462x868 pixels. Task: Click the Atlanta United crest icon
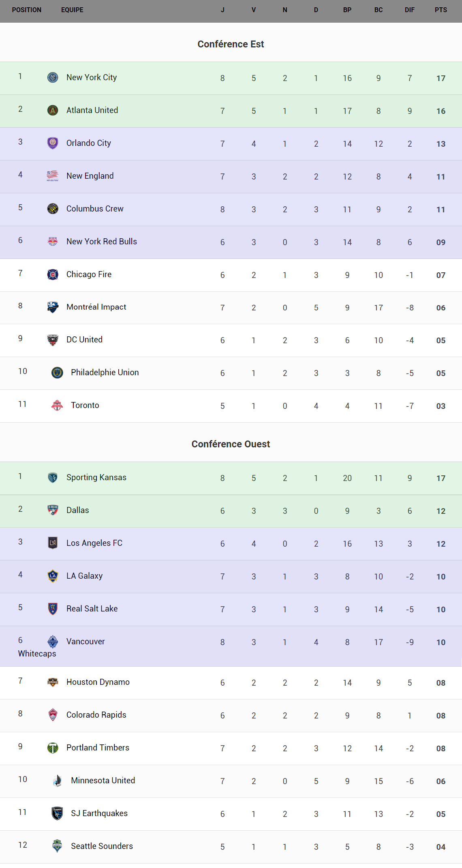click(x=53, y=110)
